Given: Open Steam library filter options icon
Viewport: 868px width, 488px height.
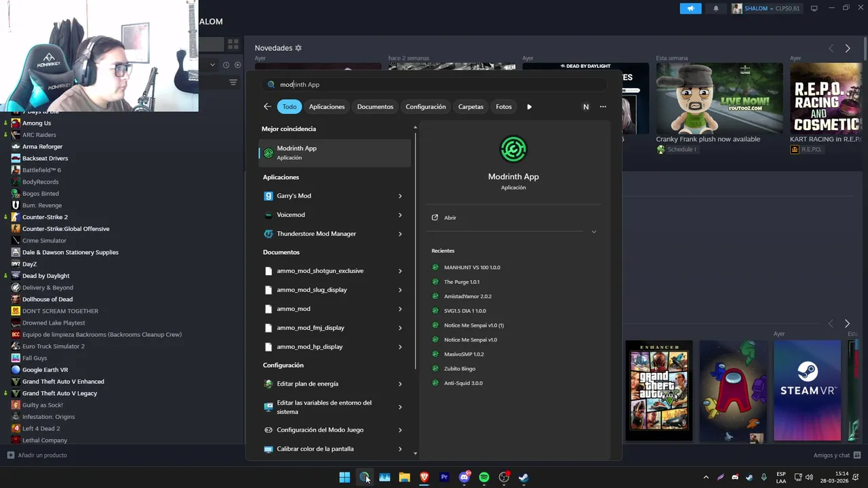Looking at the screenshot, I should (x=233, y=82).
